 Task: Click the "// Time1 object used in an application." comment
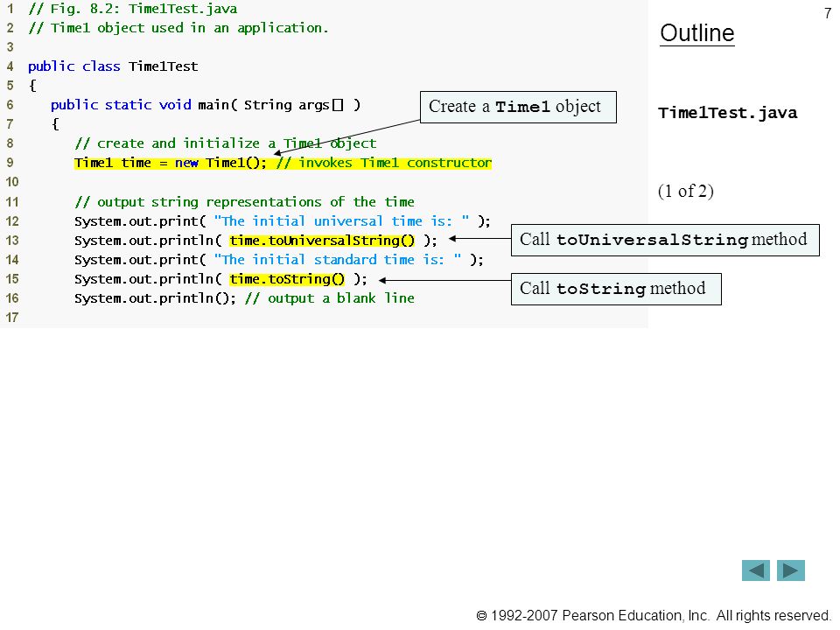click(x=178, y=28)
